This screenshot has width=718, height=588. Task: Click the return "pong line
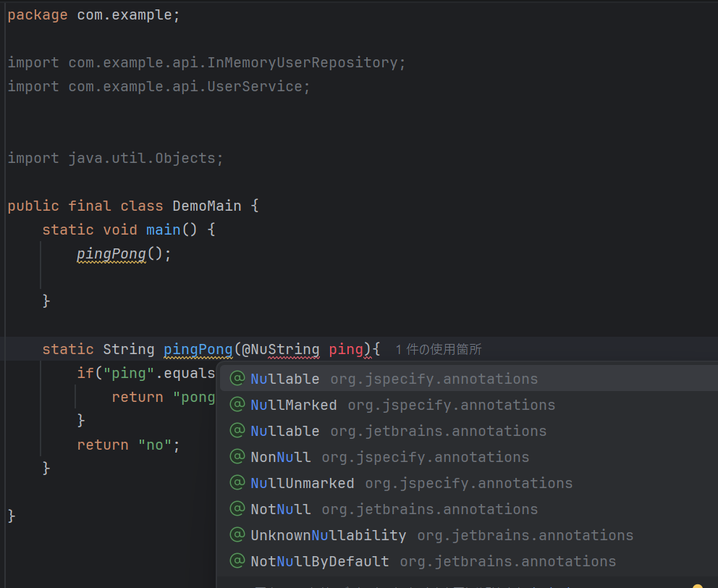163,397
